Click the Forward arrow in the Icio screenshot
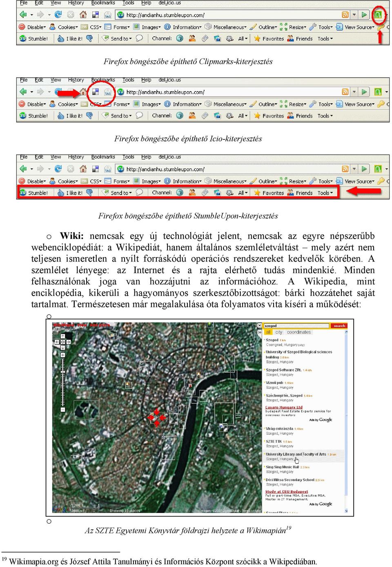The width and height of the screenshot is (392, 567). click(x=40, y=92)
